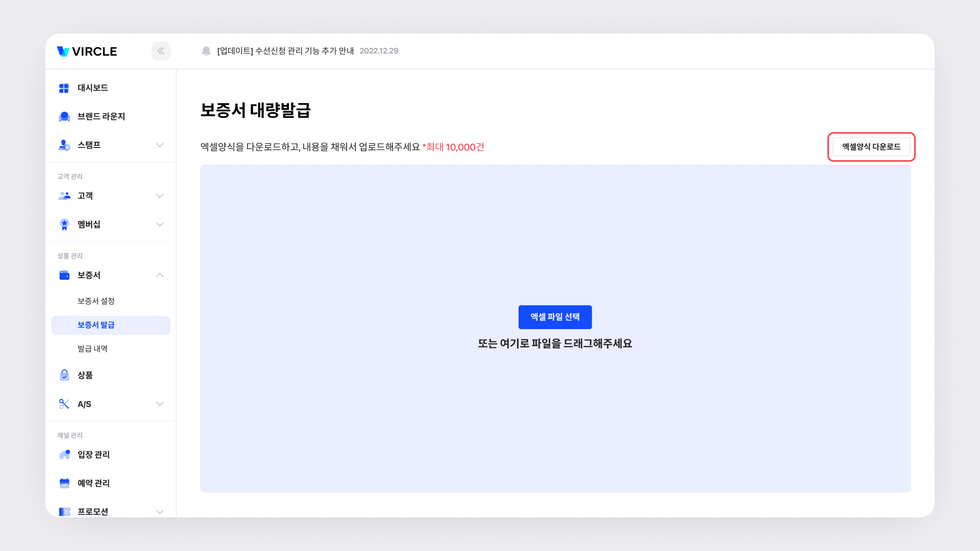
Task: Click 엑셀양식 다운로드 button
Action: 871,147
